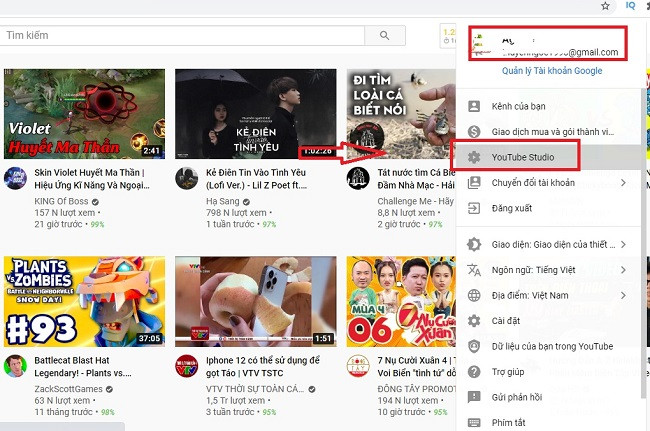The height and width of the screenshot is (431, 650).
Task: Expand the Ngôn ngữ submenu arrow
Action: (623, 270)
